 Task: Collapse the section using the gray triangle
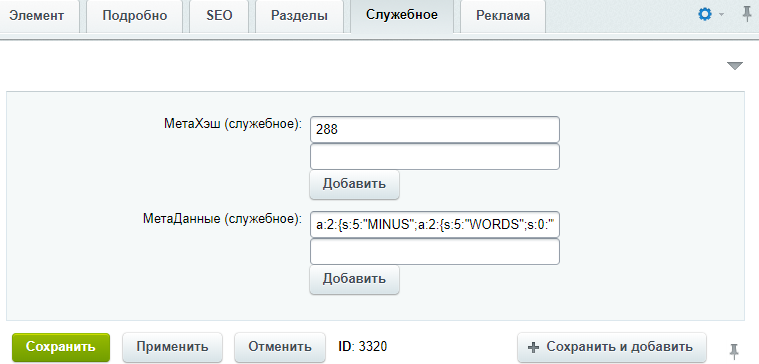(x=735, y=66)
